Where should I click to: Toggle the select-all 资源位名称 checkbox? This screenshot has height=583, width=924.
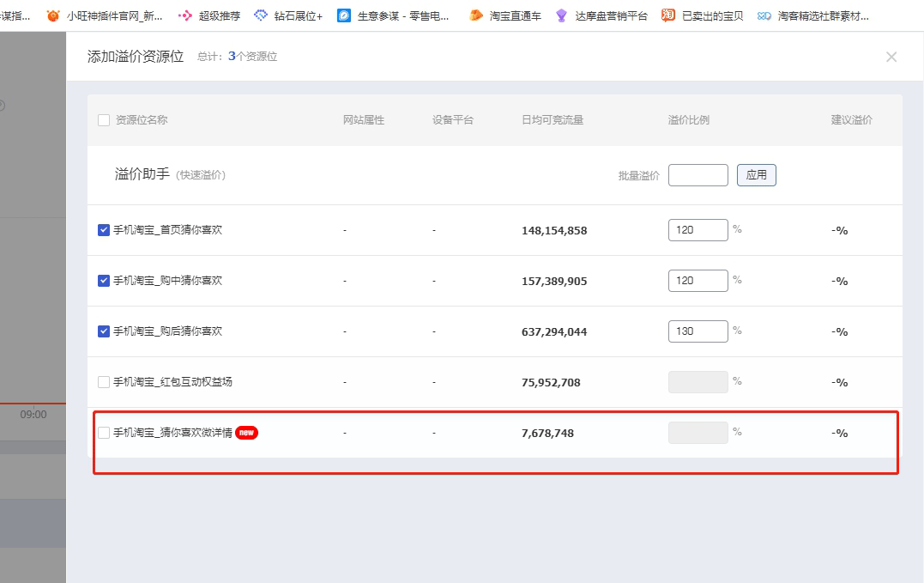tap(104, 120)
